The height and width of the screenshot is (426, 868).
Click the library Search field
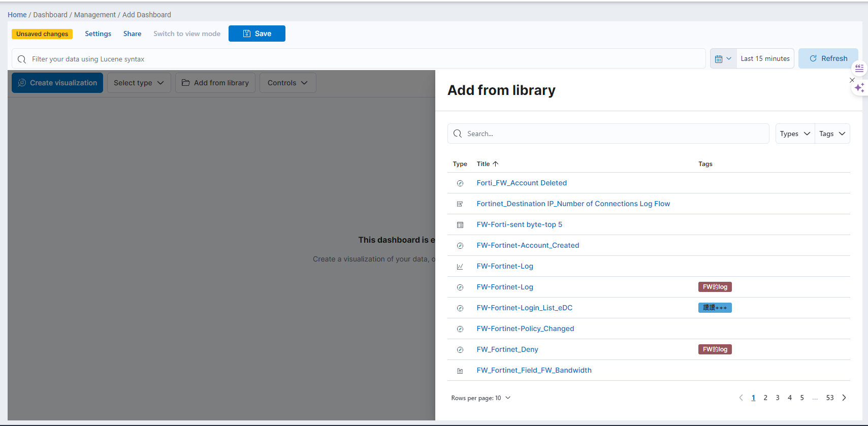point(608,134)
